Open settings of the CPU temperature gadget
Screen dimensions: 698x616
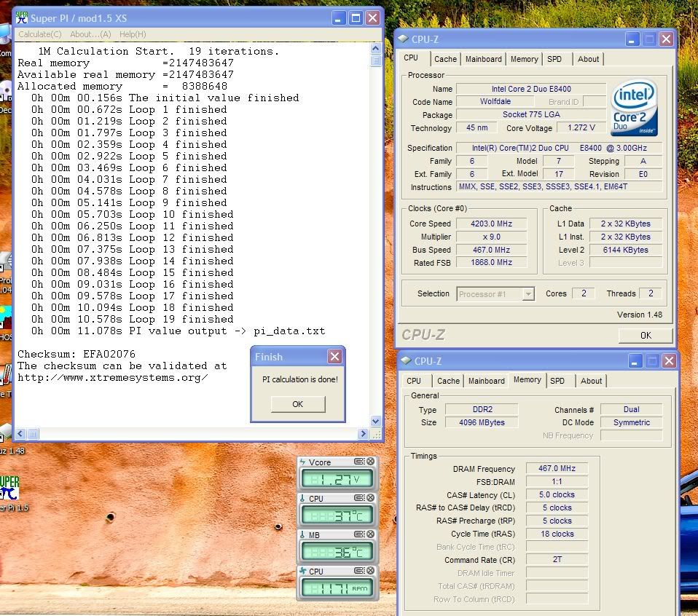[x=358, y=498]
